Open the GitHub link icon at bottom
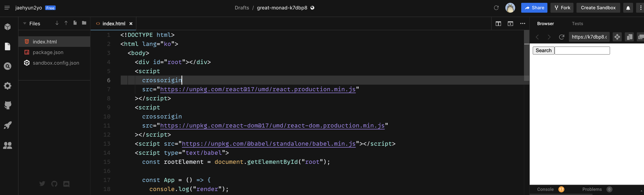Screen dimensions: 644x195 coord(54,184)
